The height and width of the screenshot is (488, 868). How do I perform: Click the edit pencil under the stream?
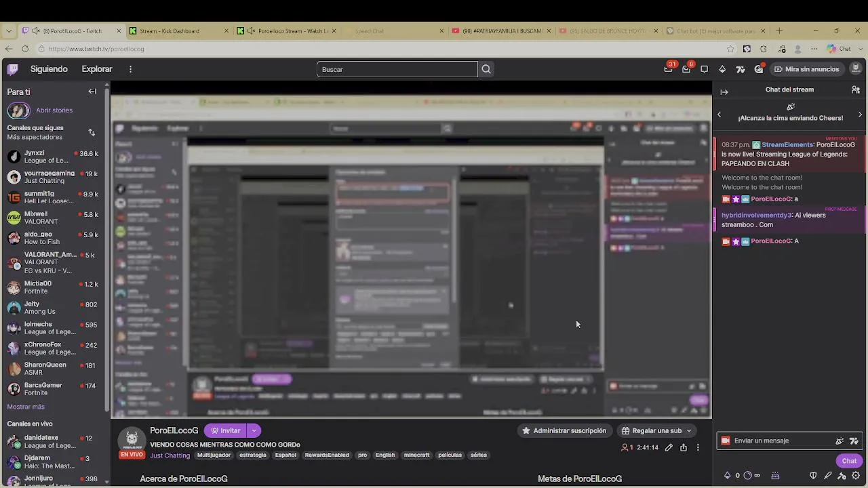(669, 447)
